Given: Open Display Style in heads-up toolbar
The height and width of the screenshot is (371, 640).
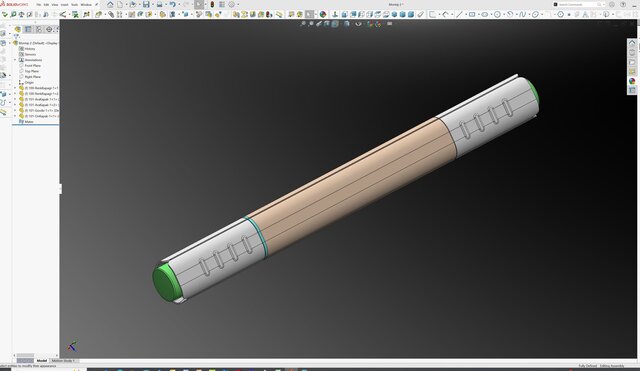Looking at the screenshot, I should 347,24.
